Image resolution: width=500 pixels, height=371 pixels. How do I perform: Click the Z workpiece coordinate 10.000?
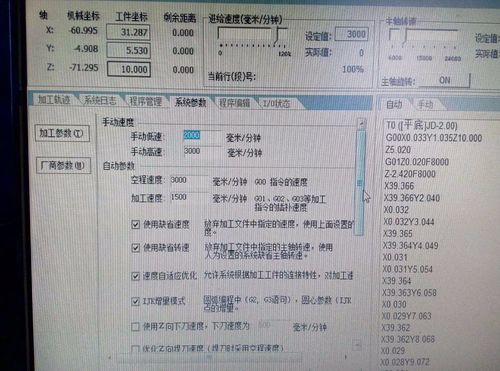pyautogui.click(x=129, y=69)
